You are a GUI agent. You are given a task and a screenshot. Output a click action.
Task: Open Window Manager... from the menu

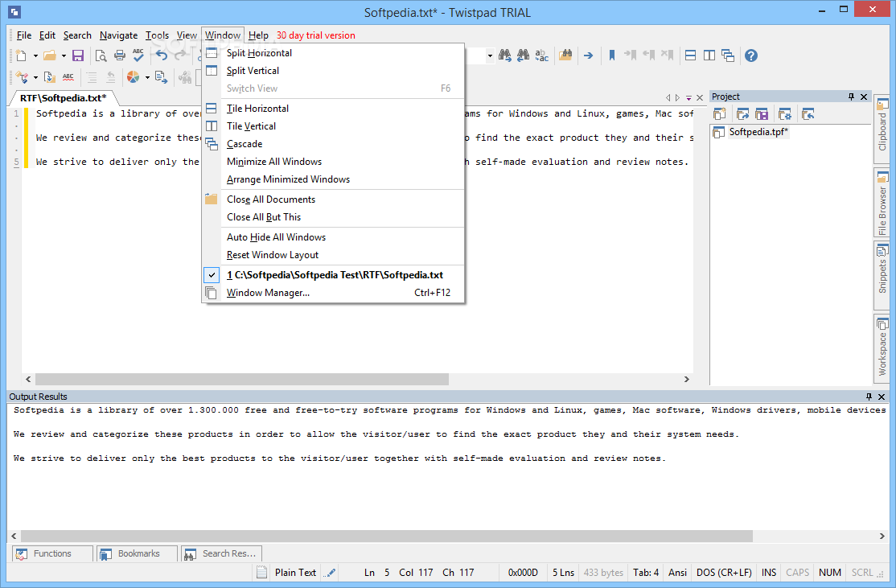[x=334, y=293]
